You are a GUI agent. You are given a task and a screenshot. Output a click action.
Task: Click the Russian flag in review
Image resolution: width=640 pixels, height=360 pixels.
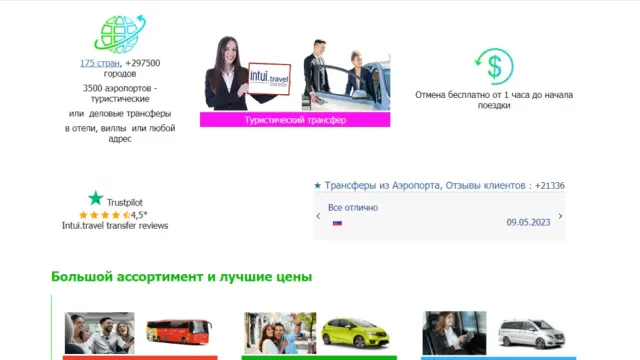pos(337,223)
